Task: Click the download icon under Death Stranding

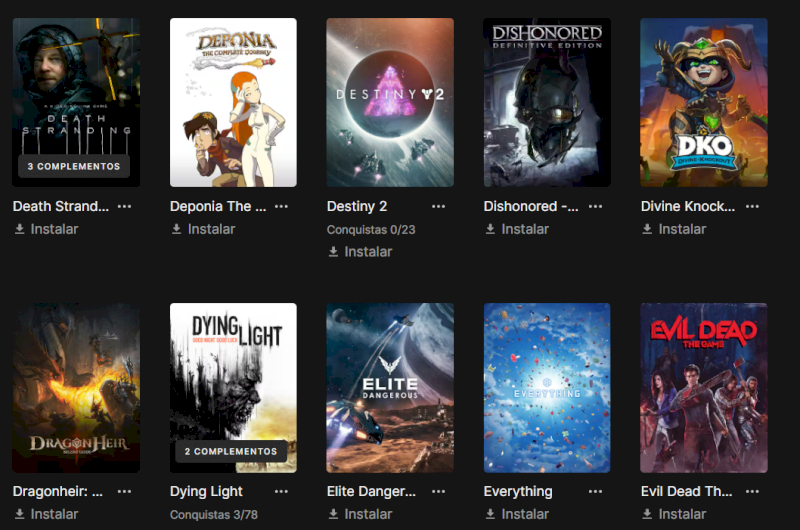Action: 19,229
